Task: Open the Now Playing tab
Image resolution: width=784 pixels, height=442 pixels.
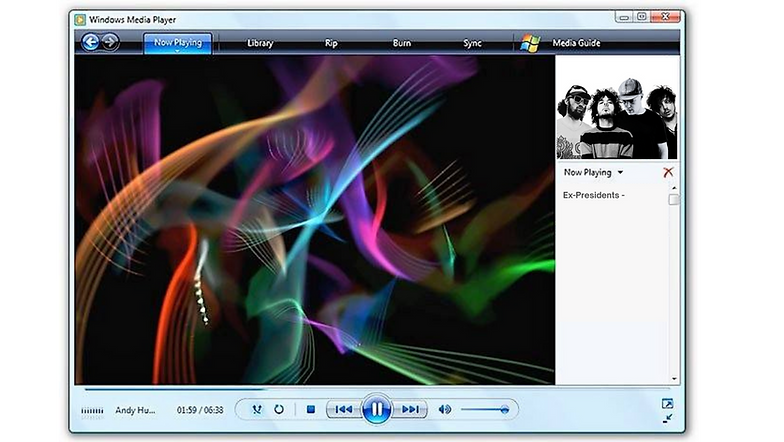Action: coord(178,42)
